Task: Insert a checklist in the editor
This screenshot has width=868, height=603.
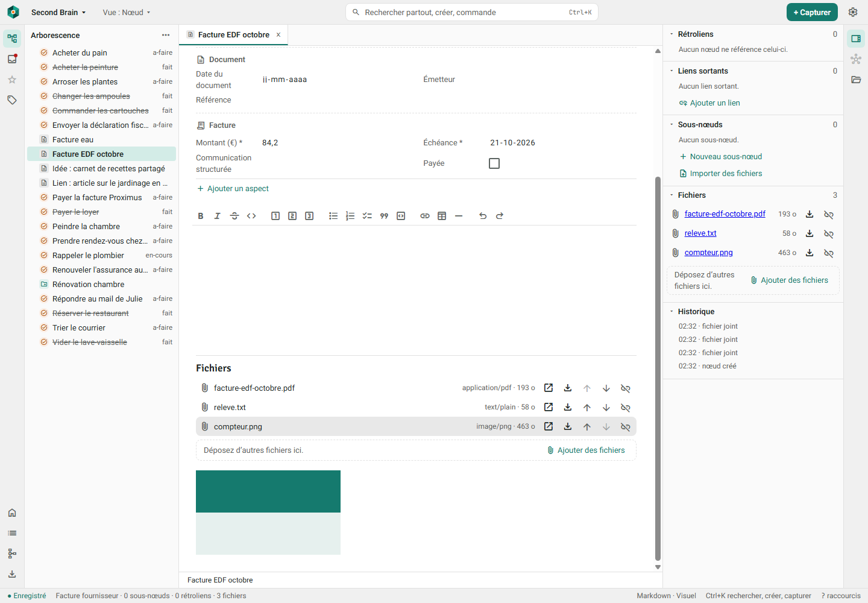Action: (x=367, y=216)
